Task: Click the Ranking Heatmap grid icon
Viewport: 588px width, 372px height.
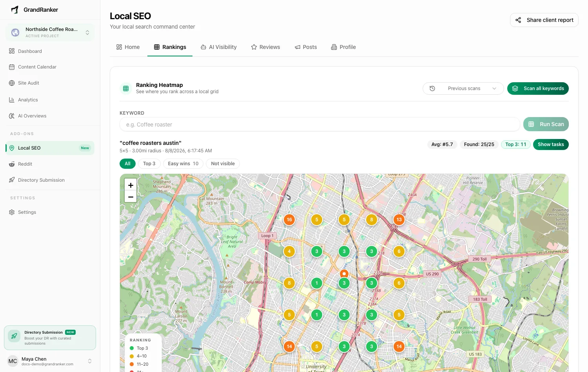Action: coord(126,88)
